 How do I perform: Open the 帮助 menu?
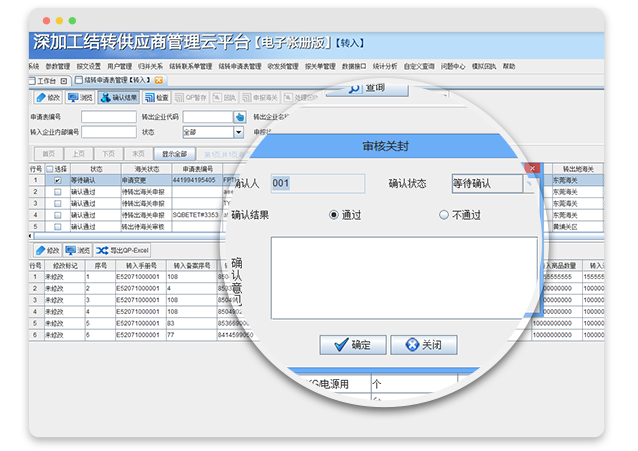coord(509,66)
